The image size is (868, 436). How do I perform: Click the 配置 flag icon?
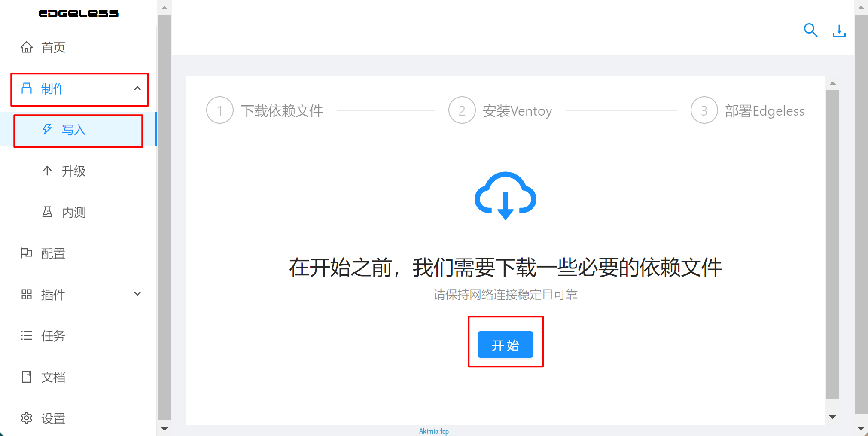[27, 253]
